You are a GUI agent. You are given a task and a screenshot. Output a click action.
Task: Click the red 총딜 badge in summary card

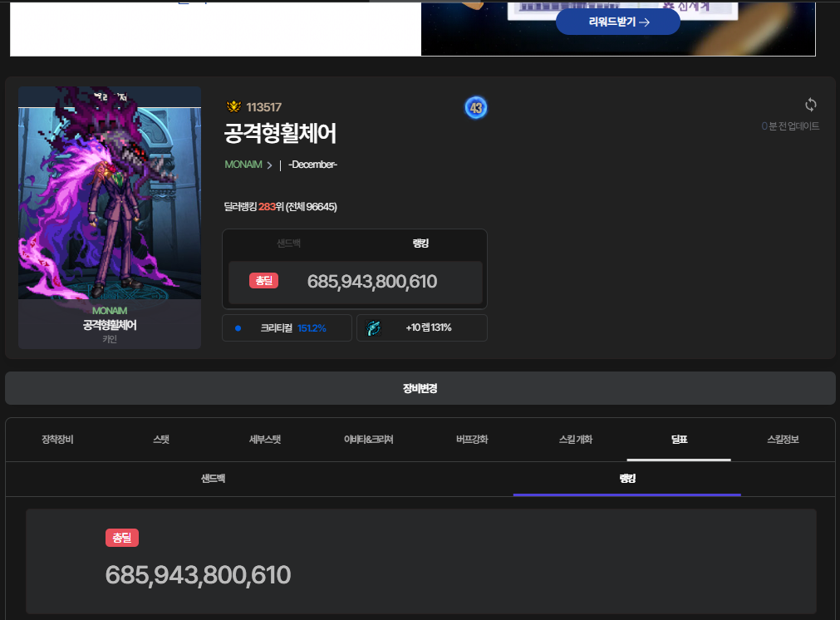(x=263, y=281)
